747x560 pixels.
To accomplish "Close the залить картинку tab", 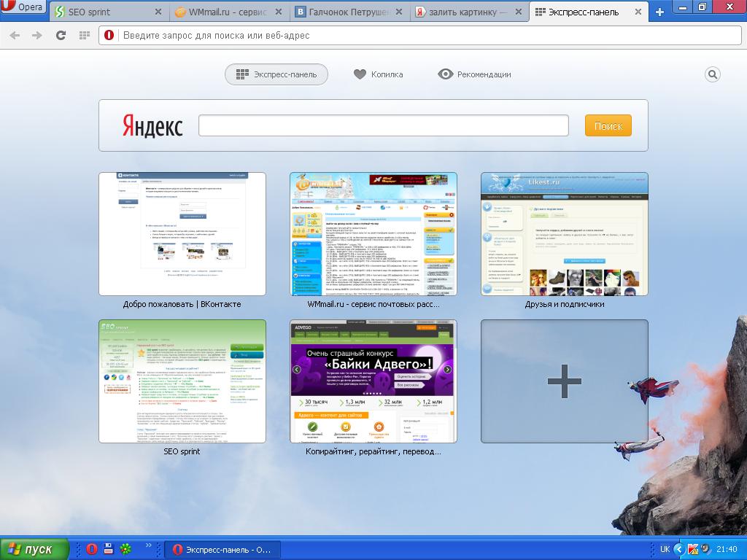I will pyautogui.click(x=519, y=12).
